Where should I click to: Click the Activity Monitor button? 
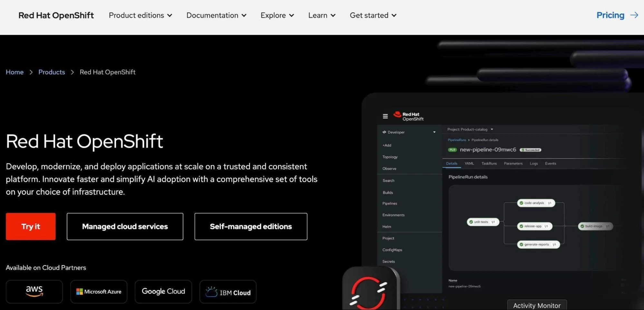(x=536, y=305)
